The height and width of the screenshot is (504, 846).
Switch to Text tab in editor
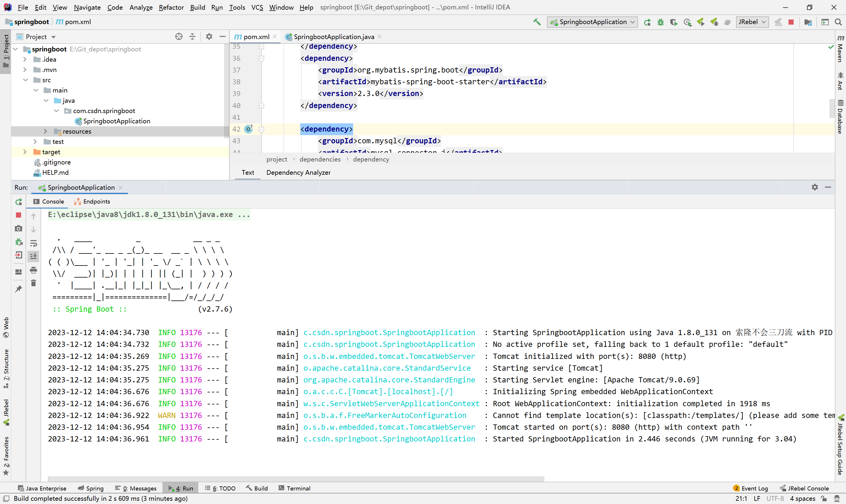[248, 172]
